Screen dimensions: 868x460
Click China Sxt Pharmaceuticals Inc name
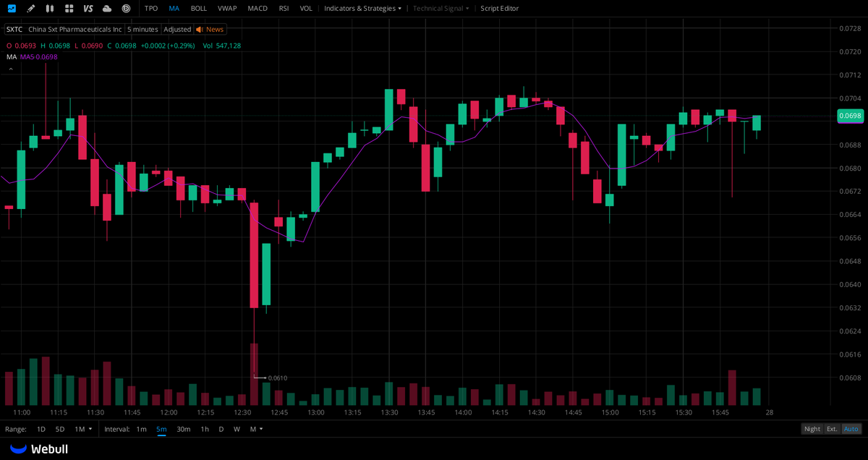75,30
